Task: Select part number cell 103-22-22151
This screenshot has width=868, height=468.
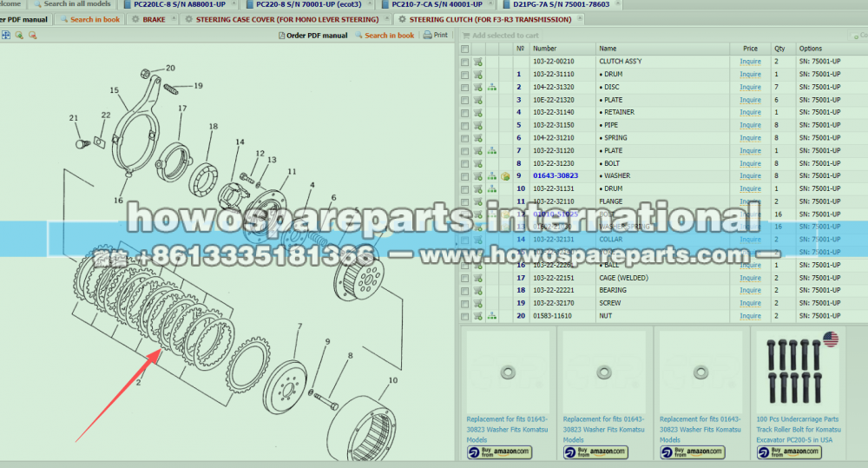Action: pos(554,278)
